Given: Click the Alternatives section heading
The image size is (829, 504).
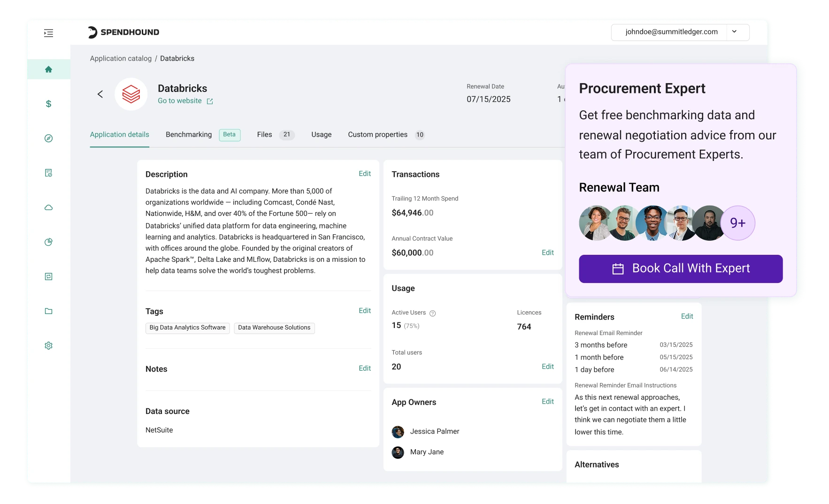Looking at the screenshot, I should 597,465.
